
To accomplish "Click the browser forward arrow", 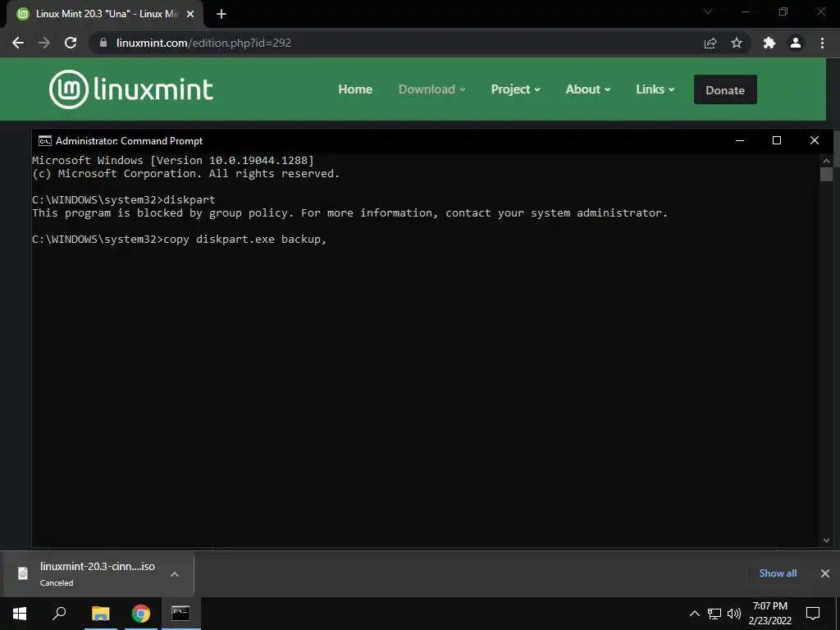I will (44, 43).
